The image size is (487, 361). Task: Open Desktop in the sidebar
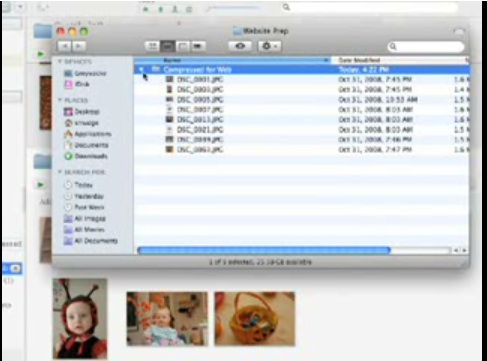click(x=82, y=112)
